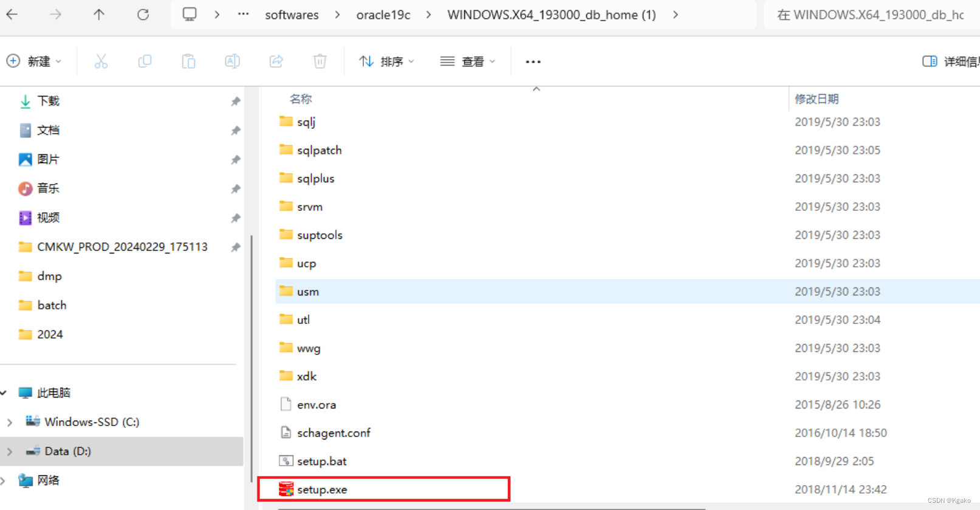Click the search box for this folder
This screenshot has width=980, height=510.
[x=872, y=15]
